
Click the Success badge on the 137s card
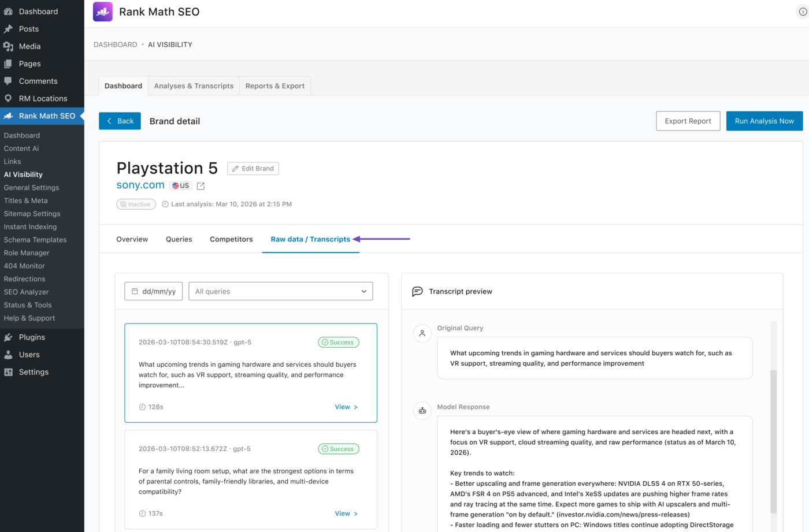[339, 449]
